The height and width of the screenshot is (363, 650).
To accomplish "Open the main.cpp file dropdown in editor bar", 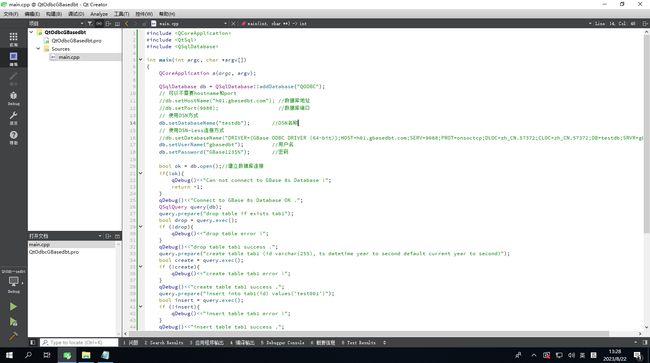I will [x=190, y=24].
